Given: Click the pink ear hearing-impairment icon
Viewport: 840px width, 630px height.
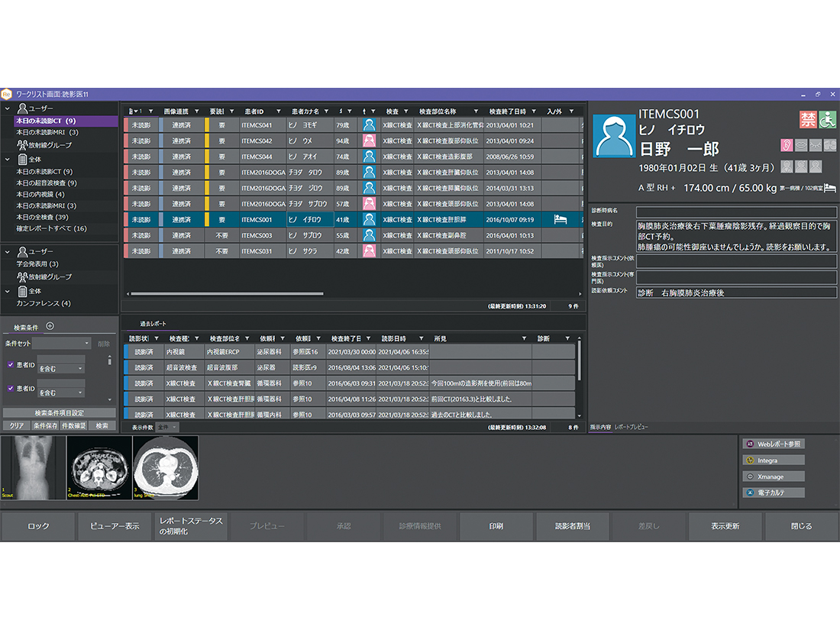Looking at the screenshot, I should (787, 145).
